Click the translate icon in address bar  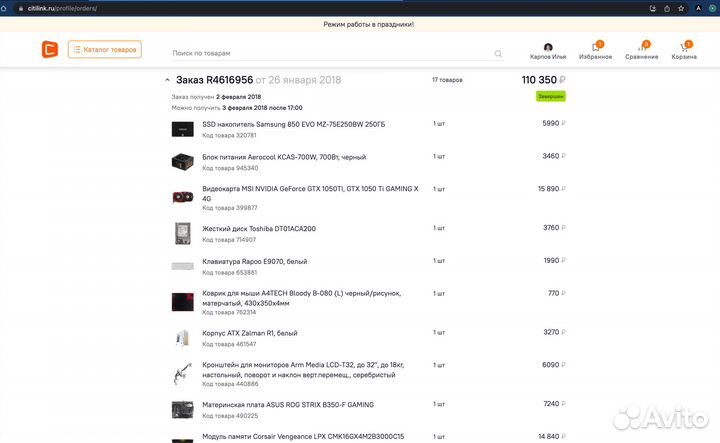(652, 8)
